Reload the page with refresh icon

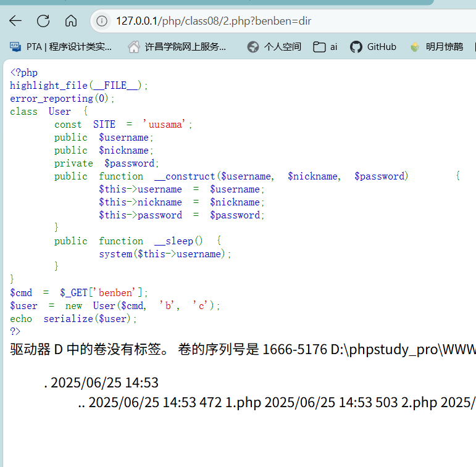coord(43,21)
